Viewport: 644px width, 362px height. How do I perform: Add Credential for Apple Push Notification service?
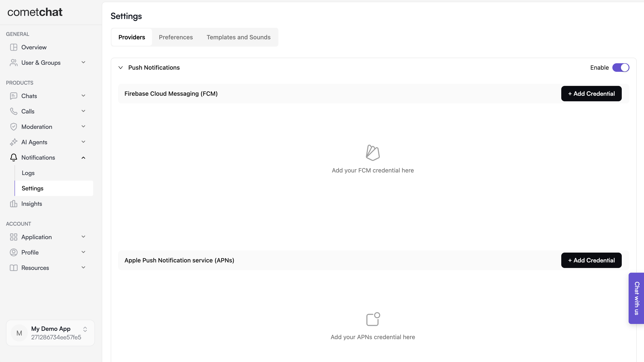tap(591, 260)
